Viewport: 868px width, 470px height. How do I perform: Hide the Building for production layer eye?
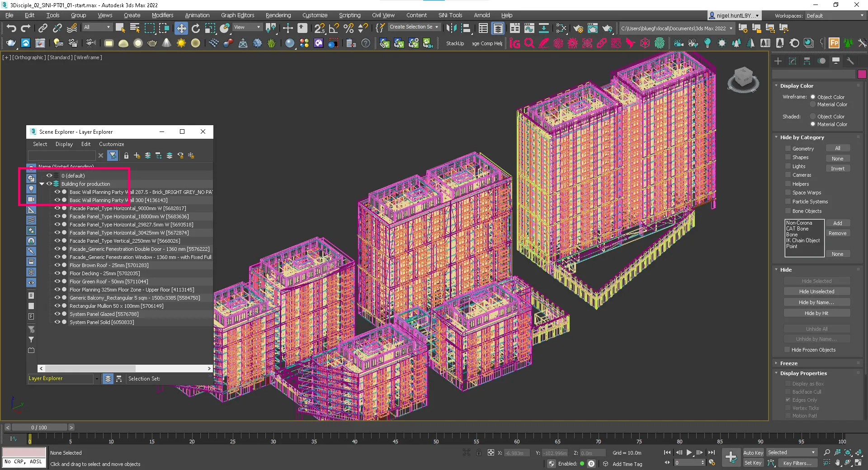click(49, 183)
